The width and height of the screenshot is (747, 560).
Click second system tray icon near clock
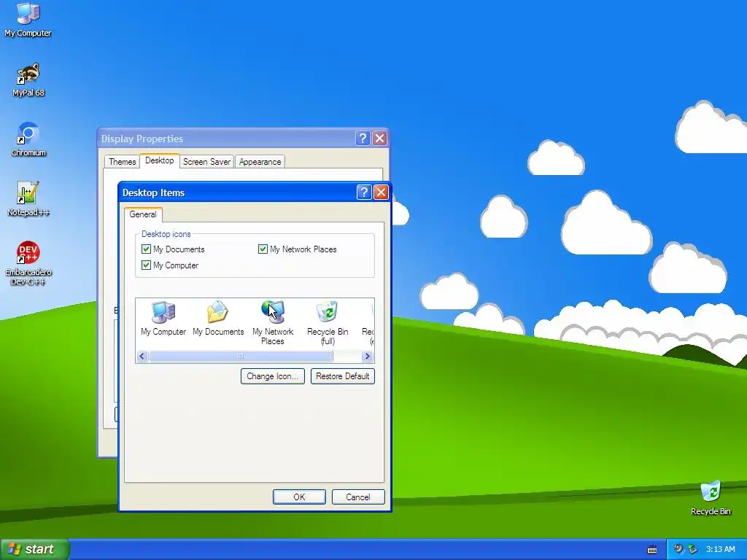click(693, 549)
